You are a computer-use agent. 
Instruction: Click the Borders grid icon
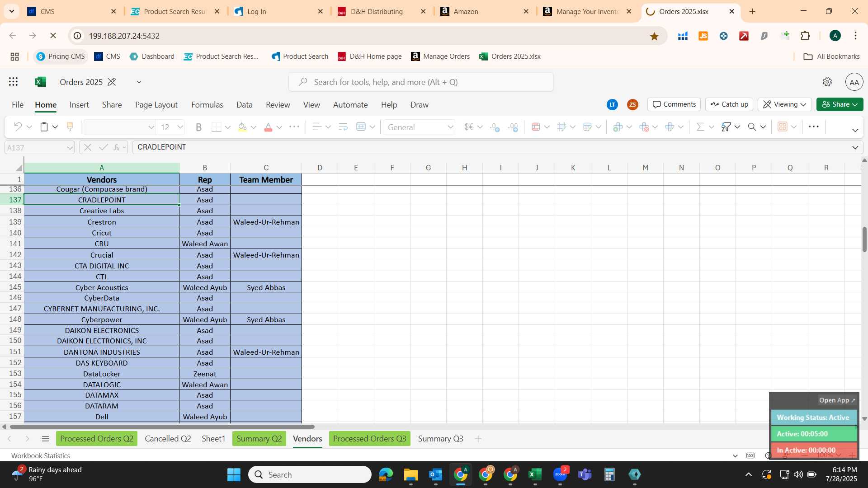[x=217, y=127]
